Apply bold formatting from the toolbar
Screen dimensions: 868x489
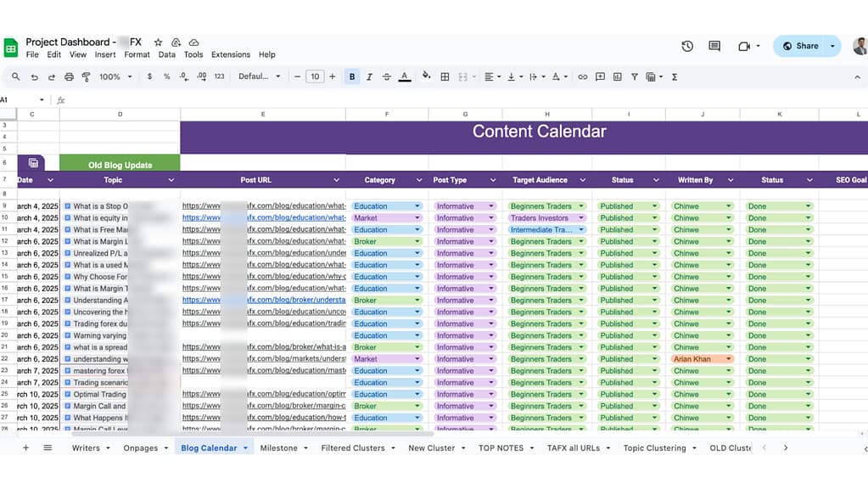tap(350, 76)
